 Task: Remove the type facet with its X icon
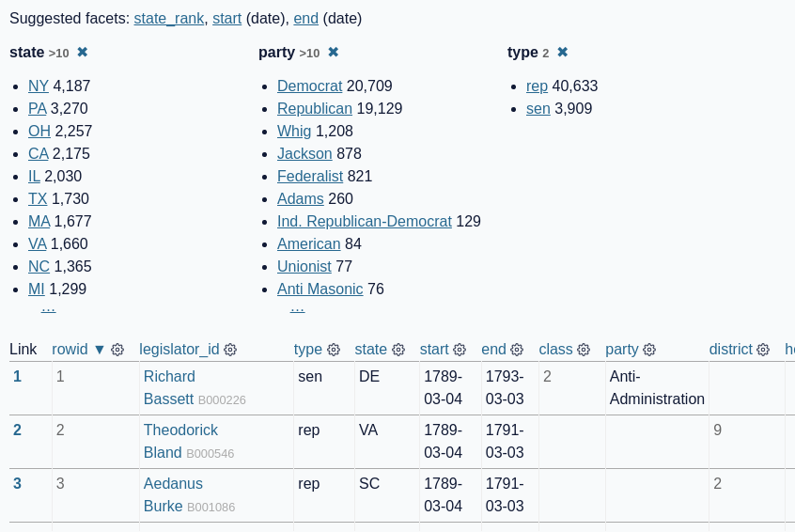[x=562, y=53]
